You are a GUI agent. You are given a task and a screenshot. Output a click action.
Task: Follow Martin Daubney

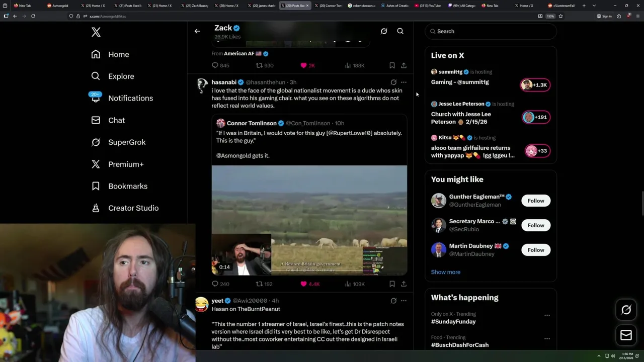point(536,250)
